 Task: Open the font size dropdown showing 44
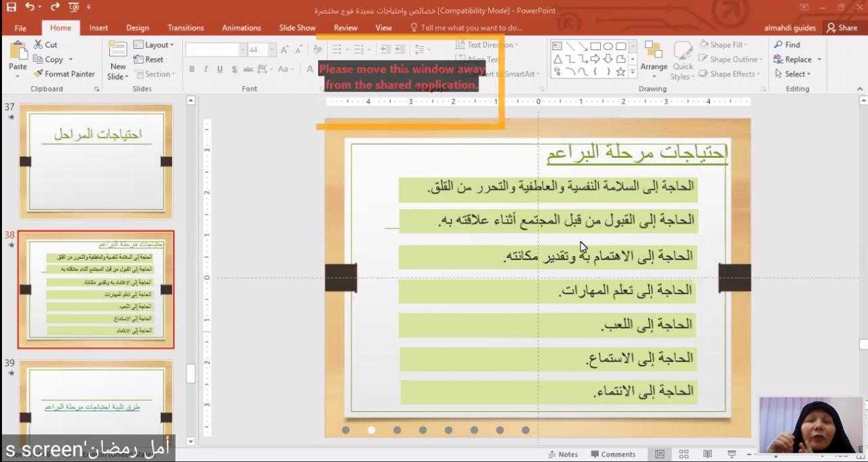[x=272, y=50]
